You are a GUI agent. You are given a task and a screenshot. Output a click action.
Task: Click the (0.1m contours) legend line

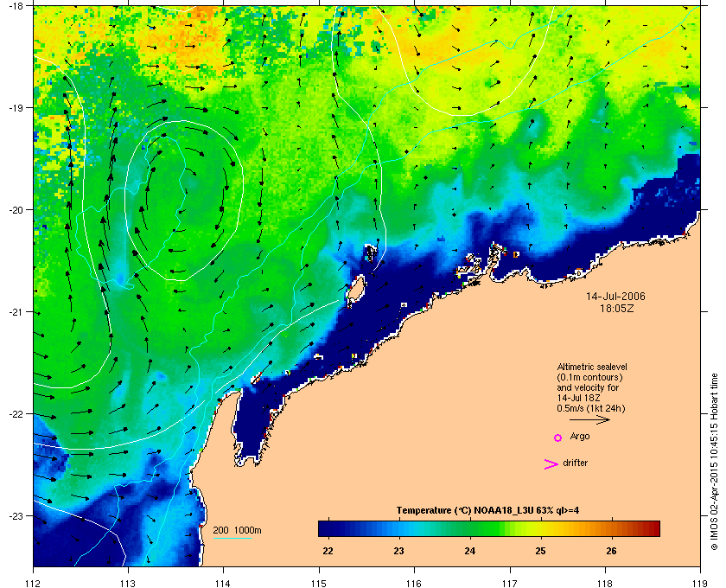tap(589, 377)
